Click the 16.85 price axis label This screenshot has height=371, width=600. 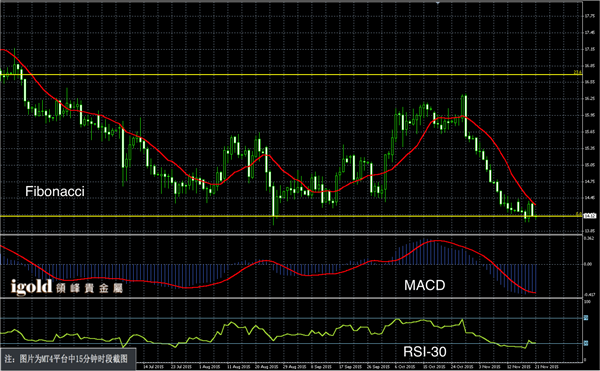click(589, 66)
